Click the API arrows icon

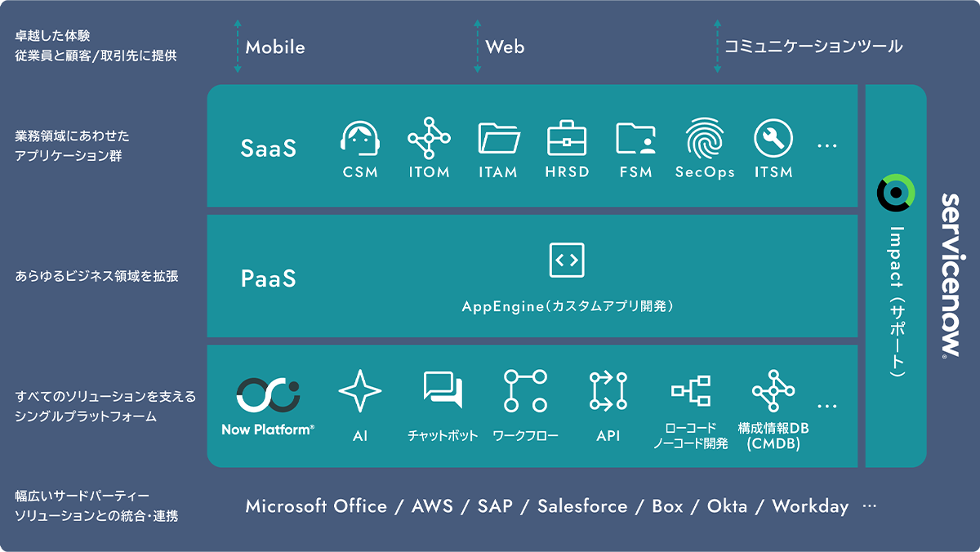pyautogui.click(x=608, y=390)
